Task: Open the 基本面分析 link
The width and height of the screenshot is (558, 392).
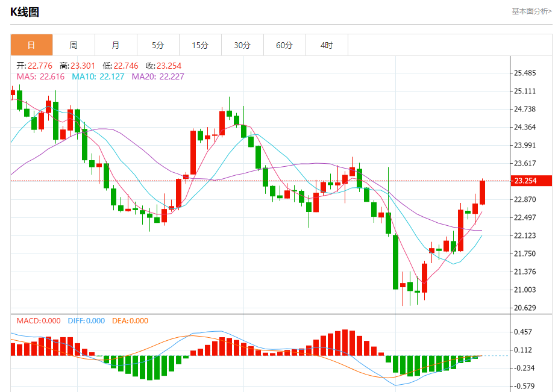Action: 531,11
